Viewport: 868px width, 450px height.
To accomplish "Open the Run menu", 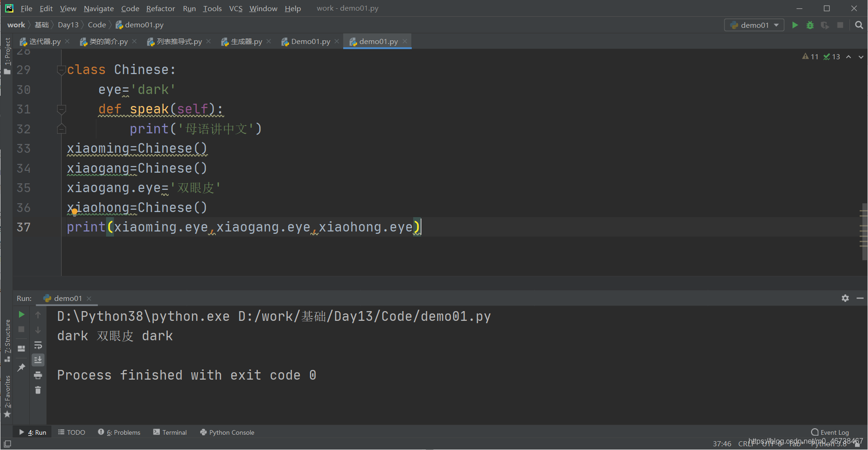I will click(189, 8).
